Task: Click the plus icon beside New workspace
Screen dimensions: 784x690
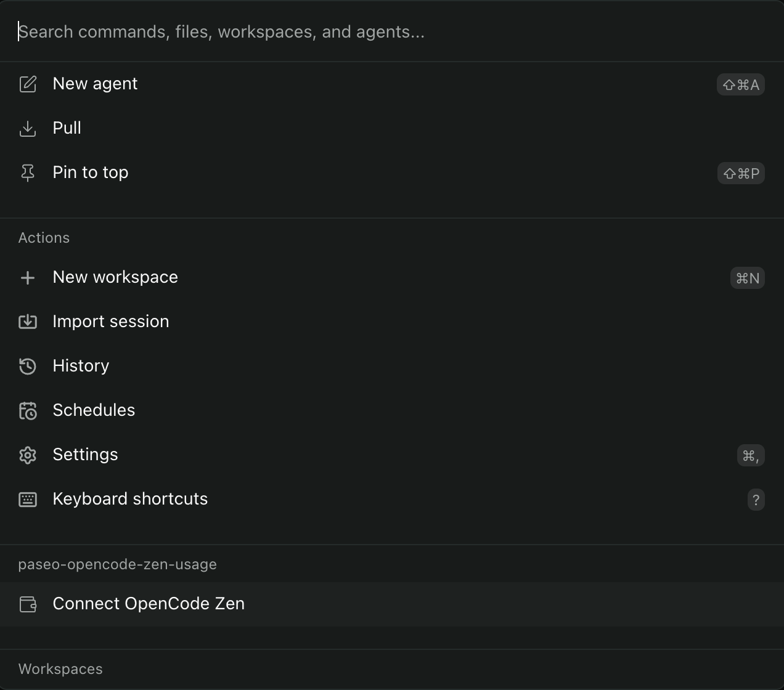Action: click(28, 277)
